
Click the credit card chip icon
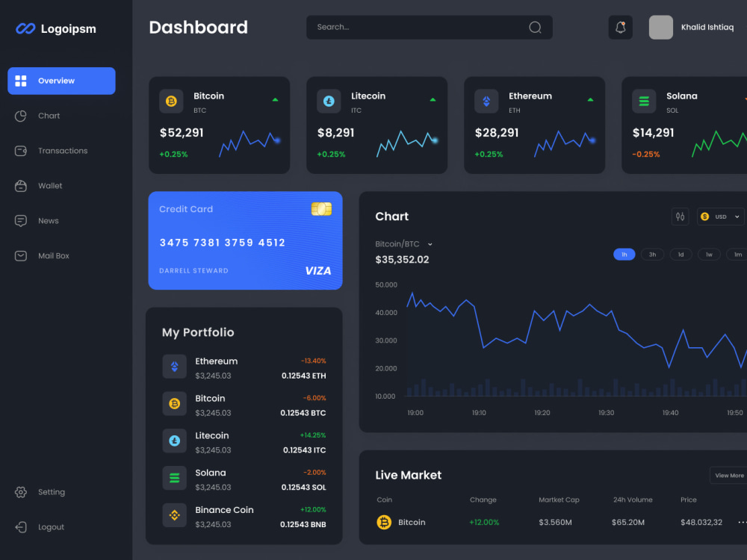(321, 208)
